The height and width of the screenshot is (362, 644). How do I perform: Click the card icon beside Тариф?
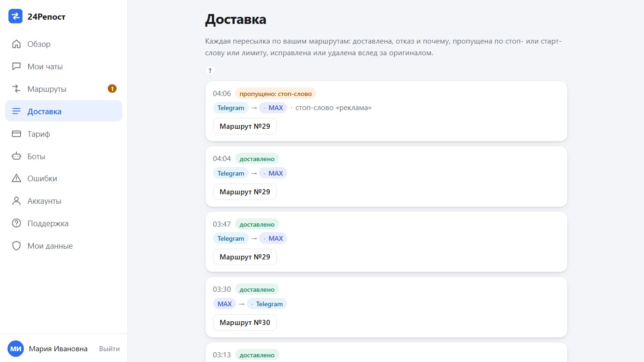click(x=16, y=134)
